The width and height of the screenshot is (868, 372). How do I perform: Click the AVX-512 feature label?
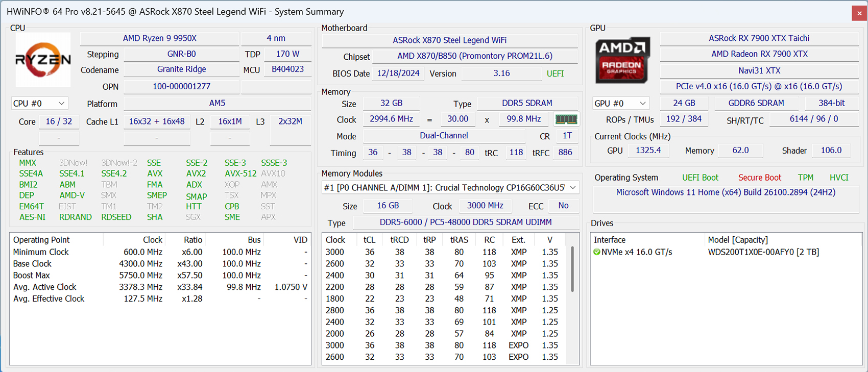(x=240, y=173)
